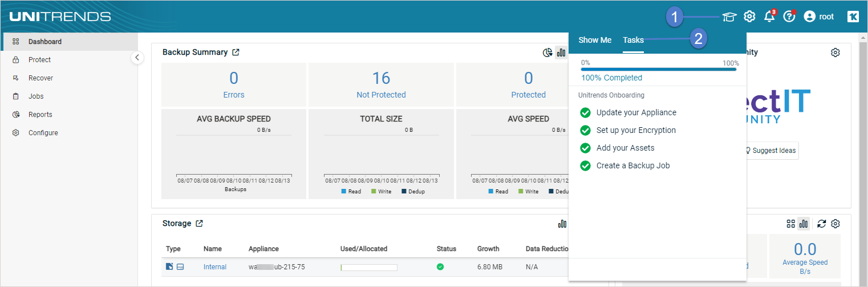The image size is (868, 287).
Task: Click the 'Name' column header
Action: click(213, 249)
